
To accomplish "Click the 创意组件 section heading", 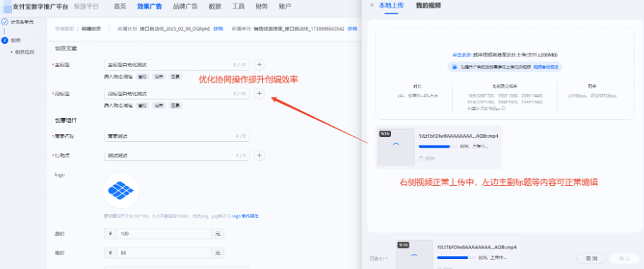I will (66, 121).
